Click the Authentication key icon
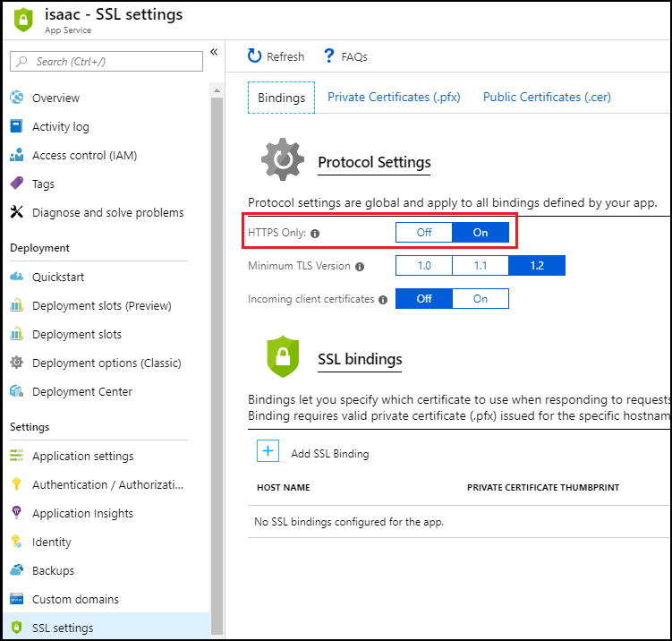Image resolution: width=672 pixels, height=641 pixels. 16,483
